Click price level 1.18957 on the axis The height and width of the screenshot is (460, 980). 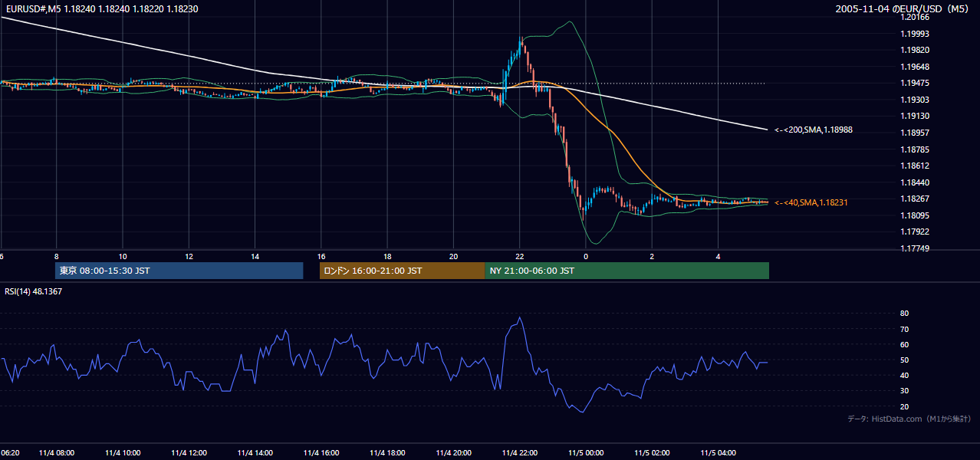tap(914, 133)
